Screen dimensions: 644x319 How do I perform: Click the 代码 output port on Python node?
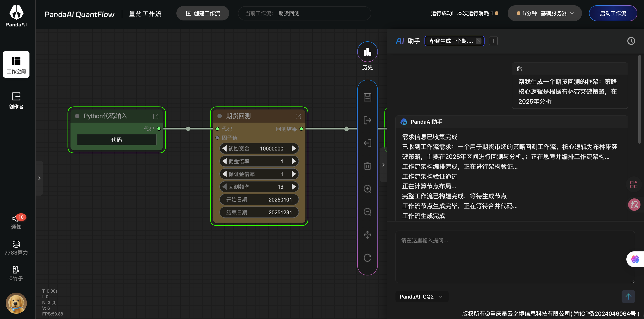click(159, 129)
